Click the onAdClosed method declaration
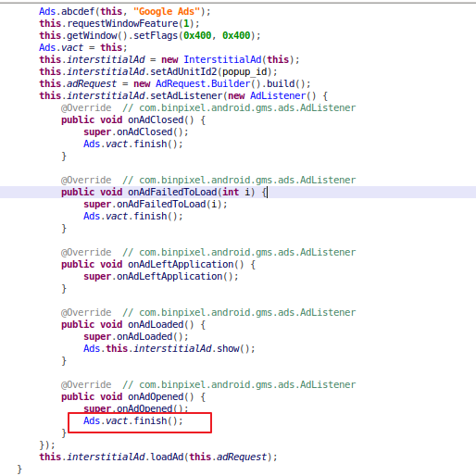 coord(133,119)
